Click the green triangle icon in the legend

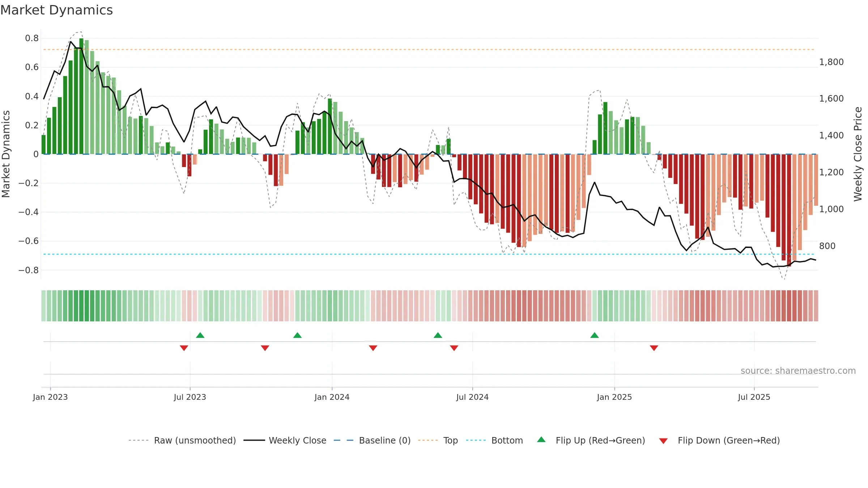point(541,440)
